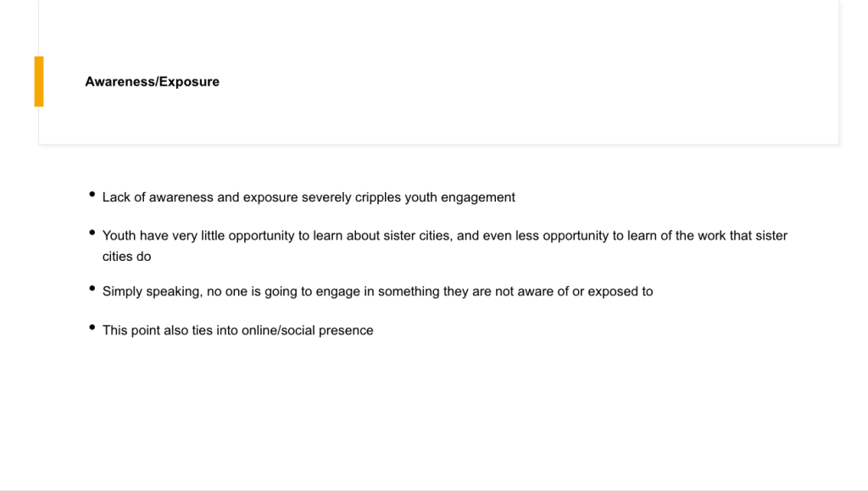Screen dimensions: 868x492
Task: Click the bullet dot before "Lack of awareness"
Action: click(x=92, y=195)
